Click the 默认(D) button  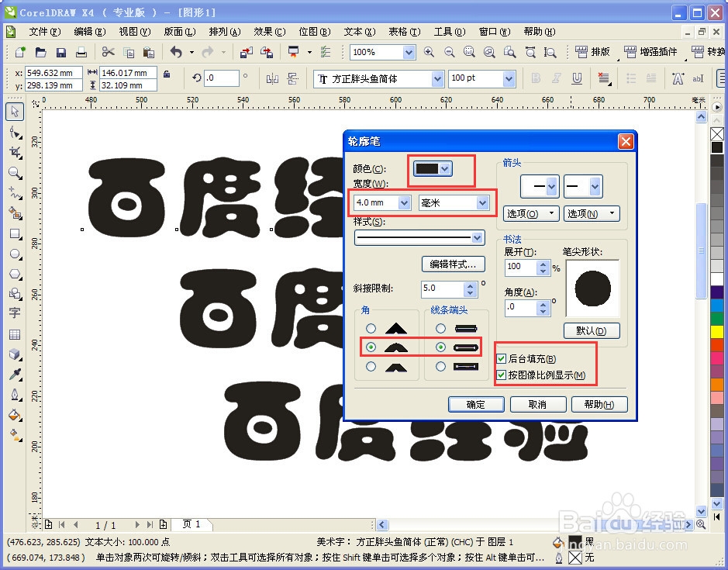click(592, 331)
